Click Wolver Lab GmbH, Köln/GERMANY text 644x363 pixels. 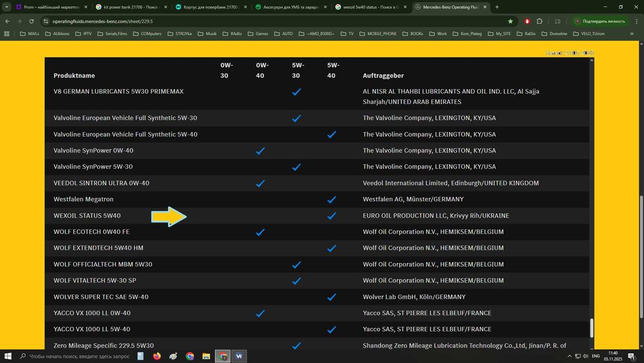pos(414,297)
